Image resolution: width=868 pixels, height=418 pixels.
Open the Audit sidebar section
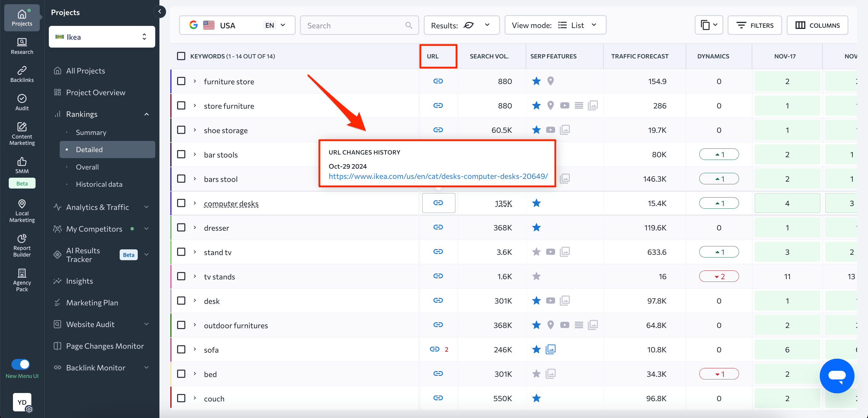point(22,102)
